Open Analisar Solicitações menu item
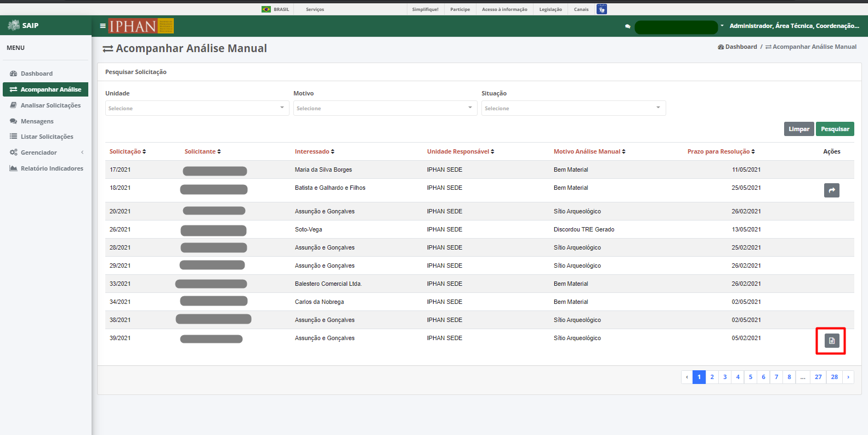This screenshot has width=868, height=435. coord(46,105)
